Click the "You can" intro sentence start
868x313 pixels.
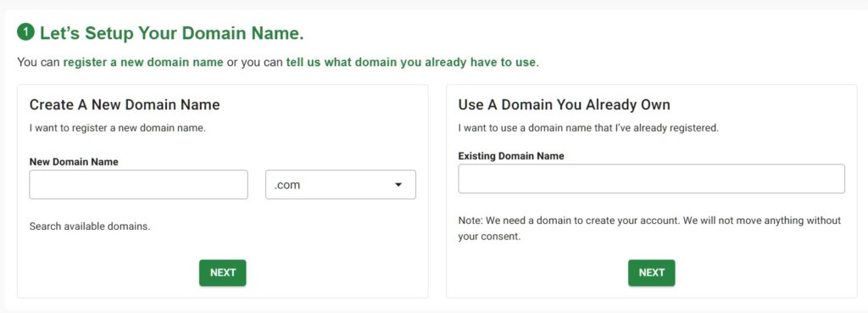pyautogui.click(x=38, y=62)
